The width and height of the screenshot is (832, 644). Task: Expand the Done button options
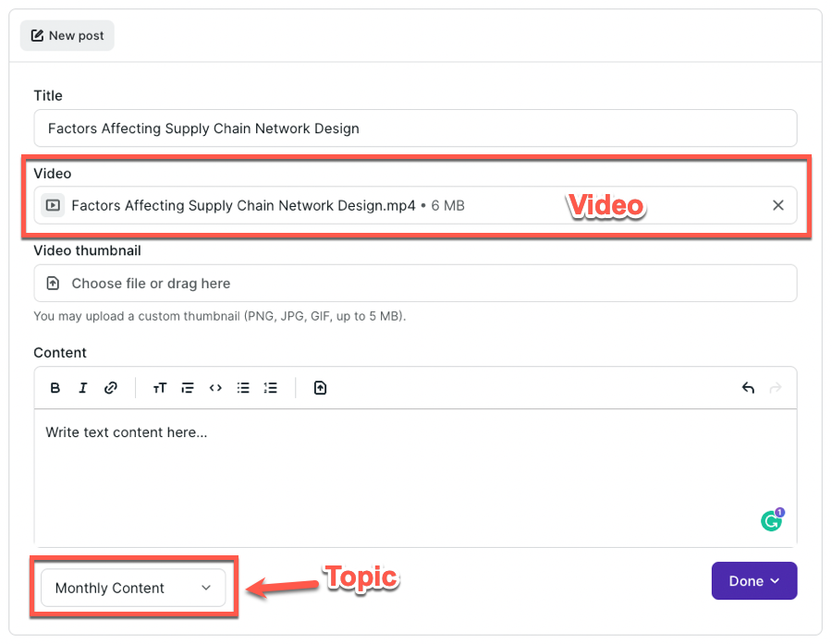[x=753, y=581]
